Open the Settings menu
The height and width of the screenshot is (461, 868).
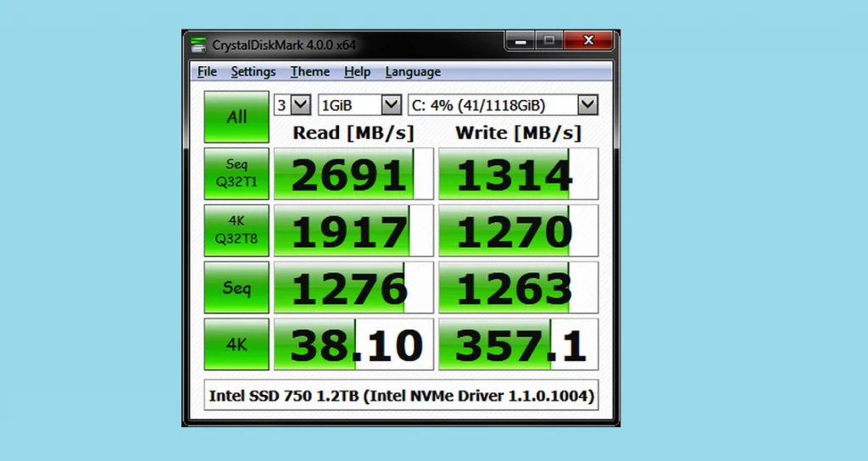click(253, 72)
